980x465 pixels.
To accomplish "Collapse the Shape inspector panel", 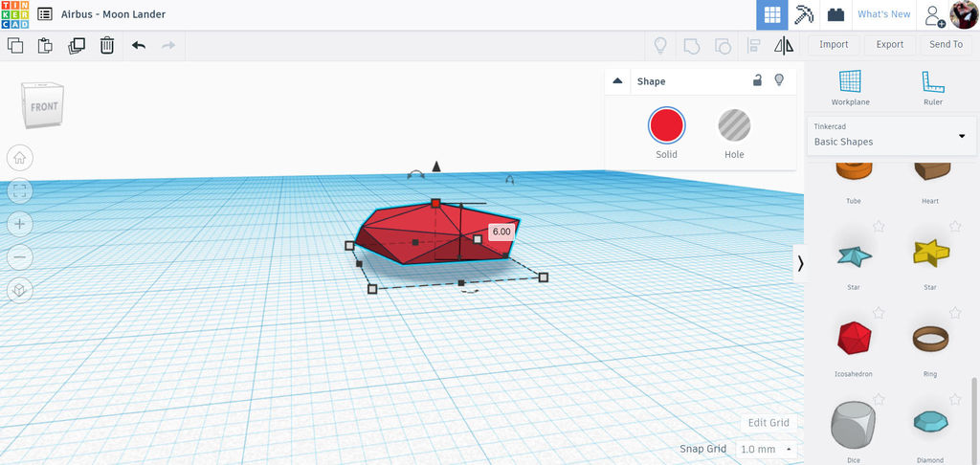I will click(x=617, y=81).
